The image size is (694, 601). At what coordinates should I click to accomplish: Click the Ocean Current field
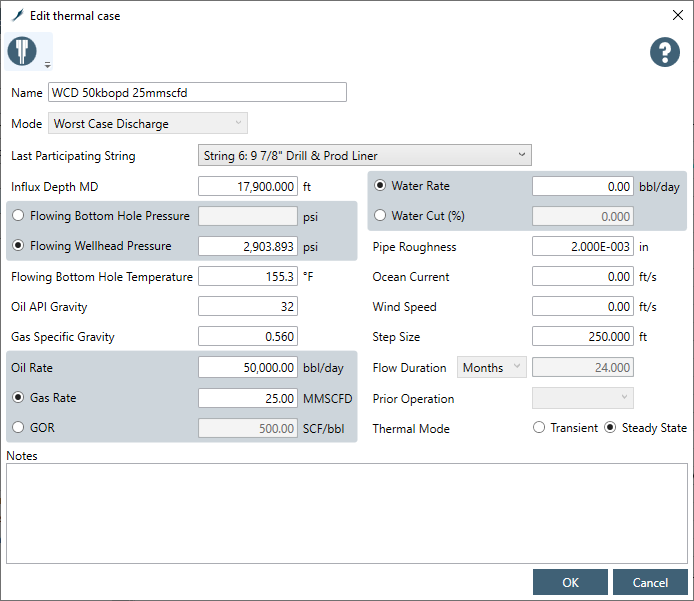583,276
